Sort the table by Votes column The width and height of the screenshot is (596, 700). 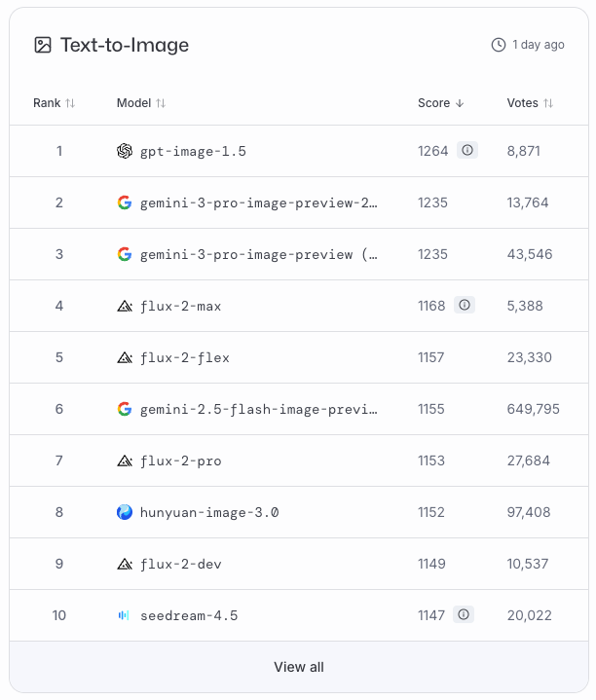coord(530,103)
